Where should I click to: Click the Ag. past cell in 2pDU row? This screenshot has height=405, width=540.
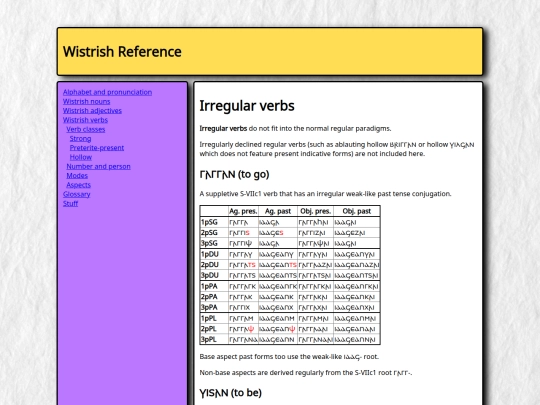(278, 265)
